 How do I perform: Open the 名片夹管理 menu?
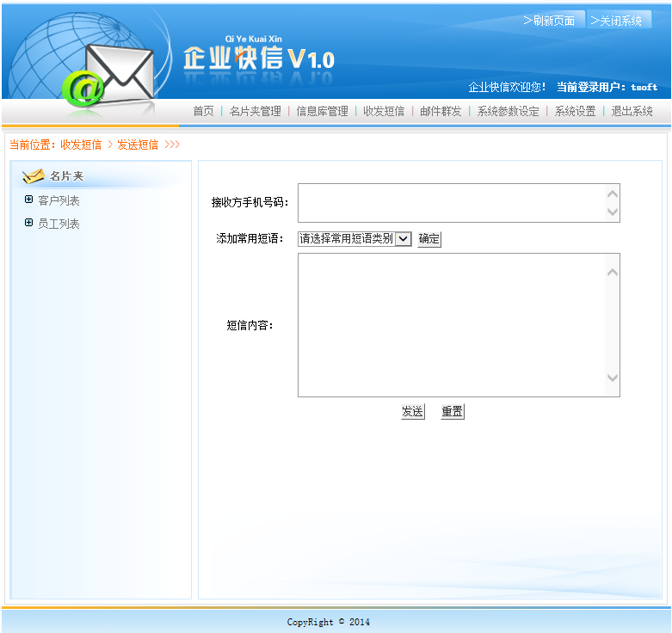[x=255, y=111]
